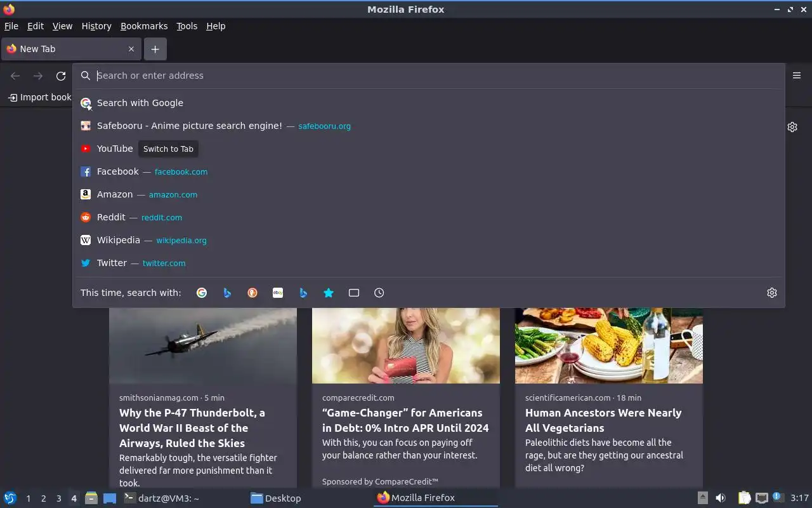This screenshot has height=508, width=812.
Task: Open the Tools menu
Action: (x=187, y=26)
